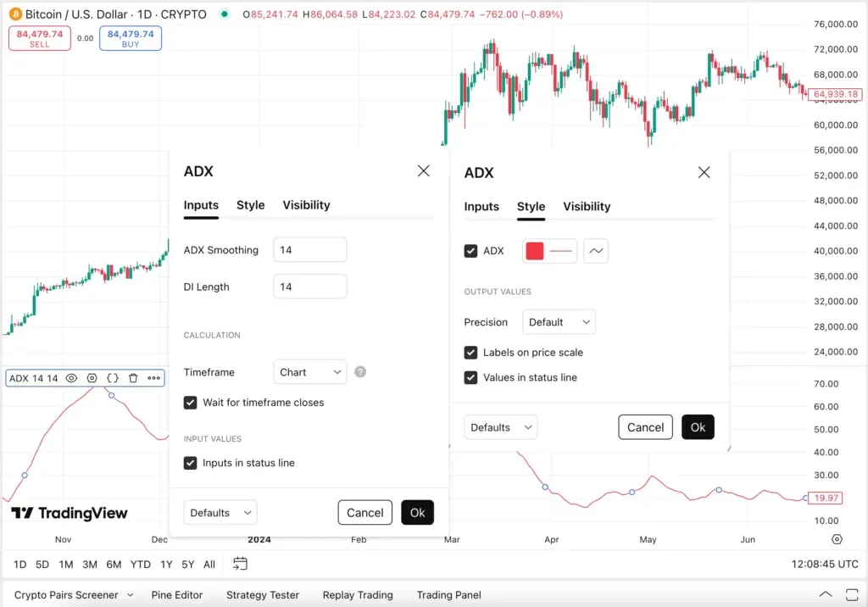Screen dimensions: 868x607
Task: Open ADX indicator settings gear
Action: tap(92, 378)
